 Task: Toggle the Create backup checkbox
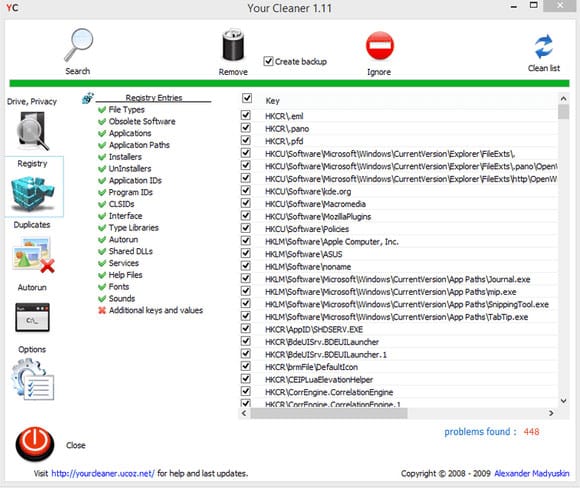point(268,61)
